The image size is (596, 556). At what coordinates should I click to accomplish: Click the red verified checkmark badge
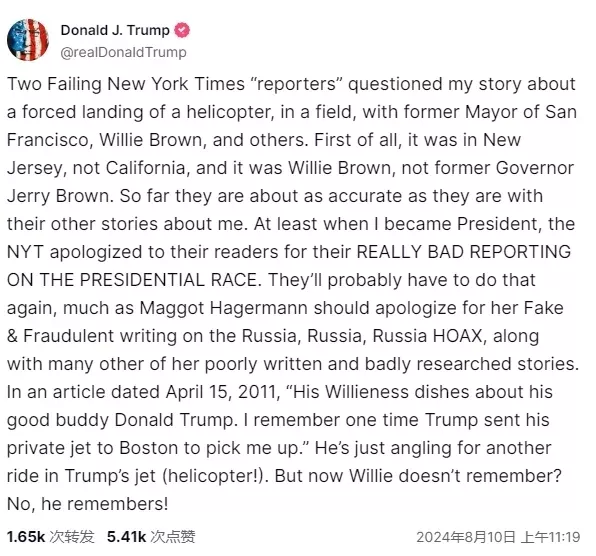pos(182,30)
